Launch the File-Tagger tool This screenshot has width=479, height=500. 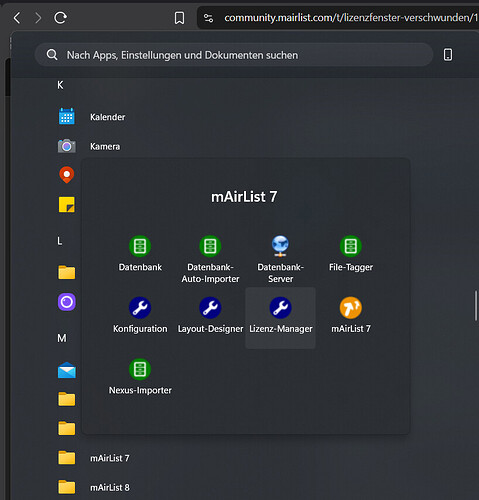point(351,246)
